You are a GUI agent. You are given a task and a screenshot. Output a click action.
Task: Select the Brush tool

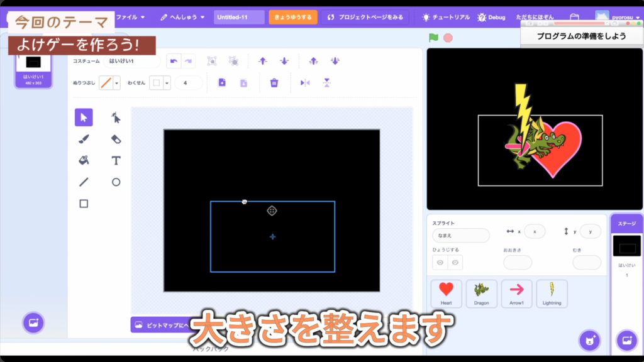tap(84, 139)
